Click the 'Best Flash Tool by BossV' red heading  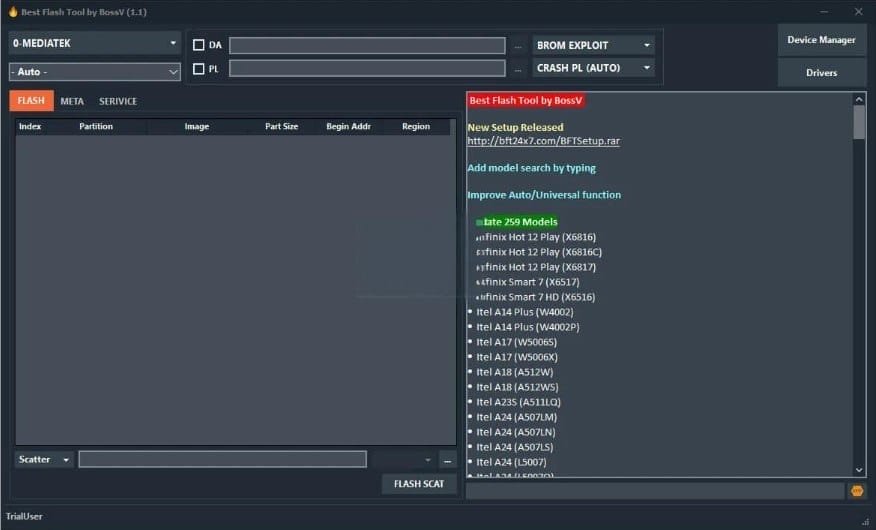click(x=526, y=101)
